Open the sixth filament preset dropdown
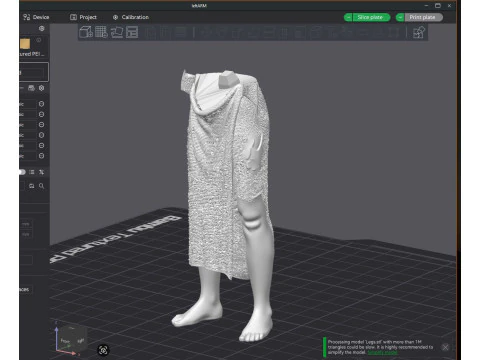 click(27, 156)
